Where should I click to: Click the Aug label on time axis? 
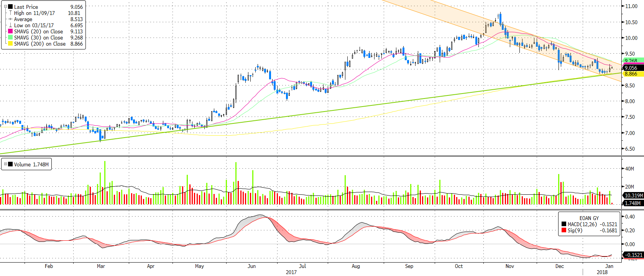point(356,266)
